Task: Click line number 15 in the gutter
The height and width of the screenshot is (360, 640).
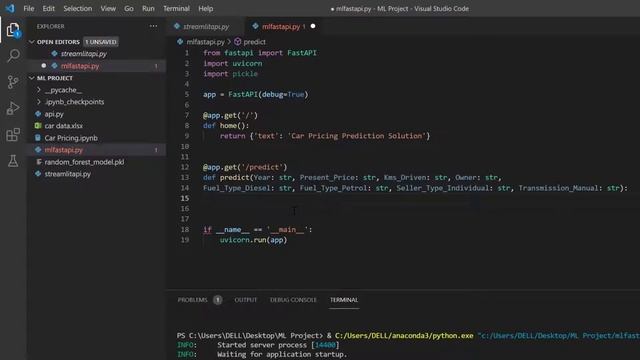Action: [x=185, y=198]
